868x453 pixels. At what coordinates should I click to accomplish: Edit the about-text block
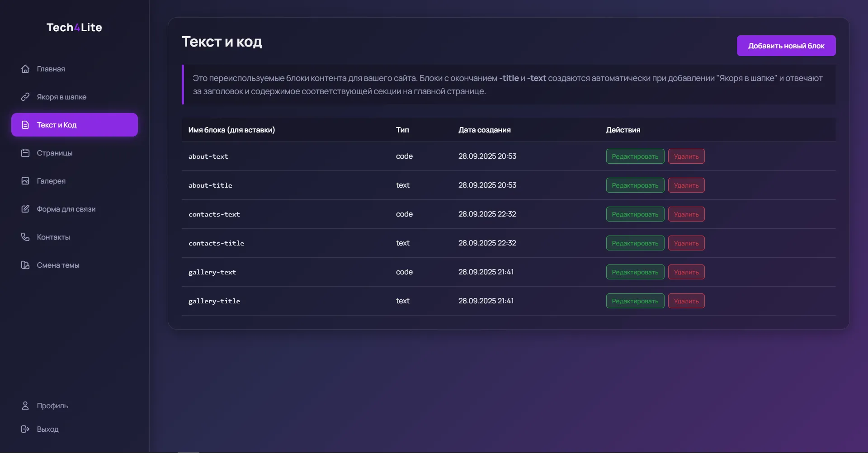tap(635, 156)
